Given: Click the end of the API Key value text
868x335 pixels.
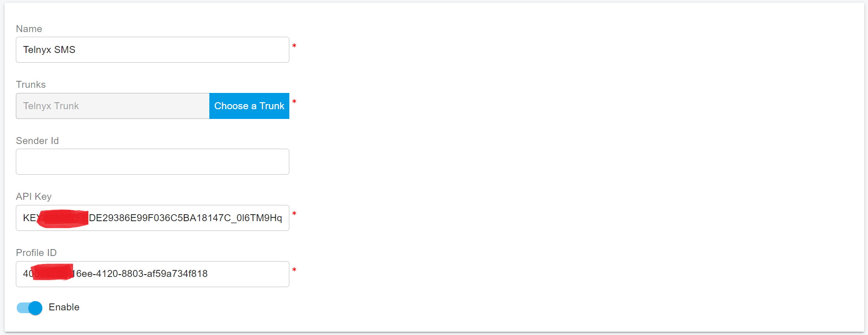Looking at the screenshot, I should (x=281, y=218).
